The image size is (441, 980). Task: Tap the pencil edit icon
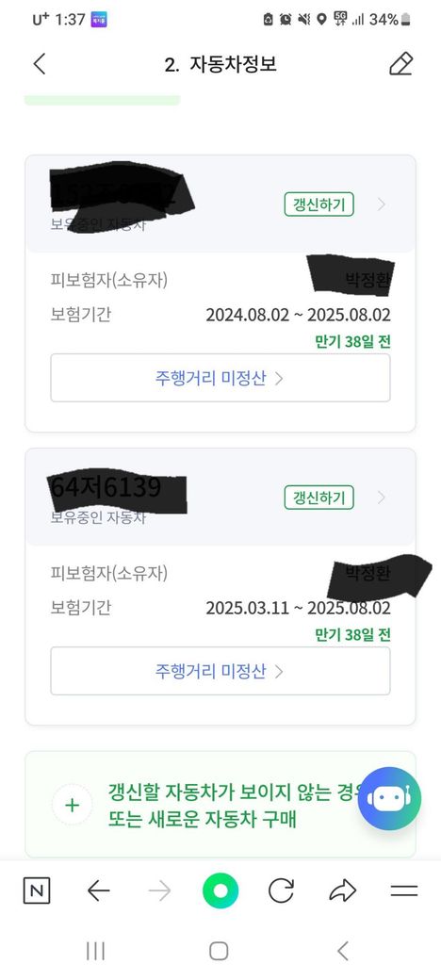tap(401, 64)
